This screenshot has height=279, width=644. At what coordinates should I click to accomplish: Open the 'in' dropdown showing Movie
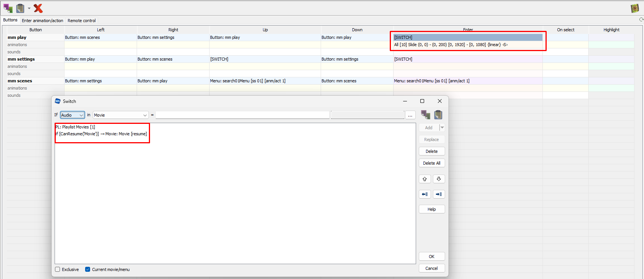121,115
